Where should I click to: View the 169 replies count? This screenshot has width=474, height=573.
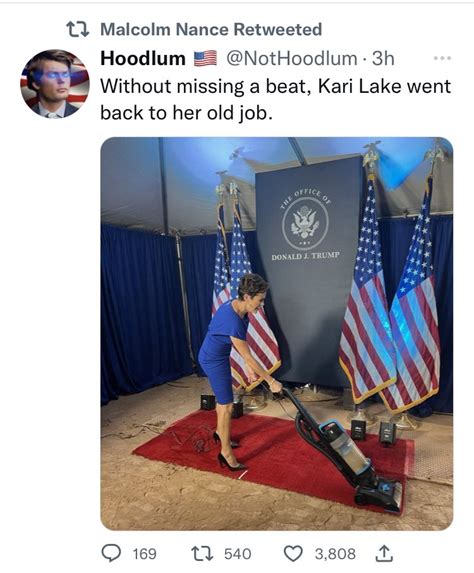144,554
